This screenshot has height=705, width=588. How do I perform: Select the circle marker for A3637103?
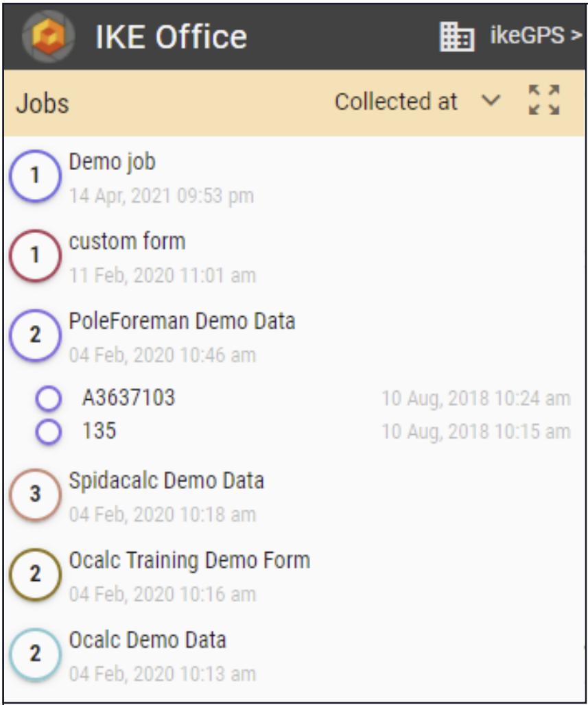pos(49,398)
